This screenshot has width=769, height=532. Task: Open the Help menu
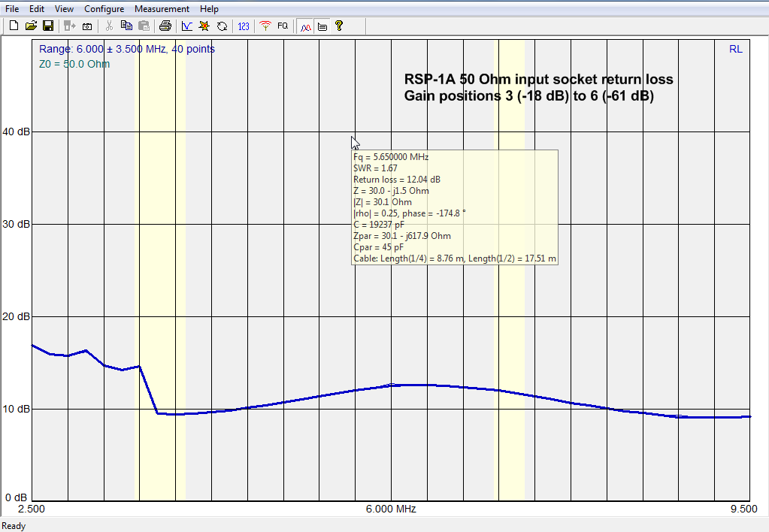point(209,9)
